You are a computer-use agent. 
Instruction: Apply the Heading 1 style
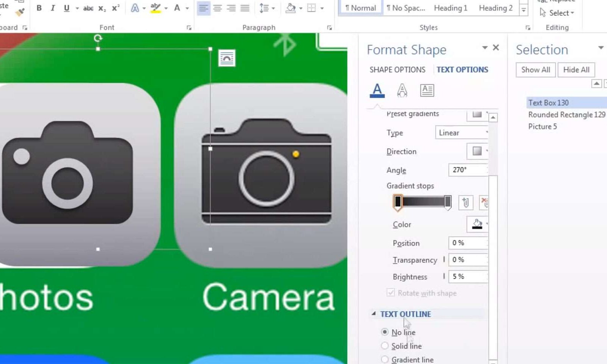(x=451, y=8)
